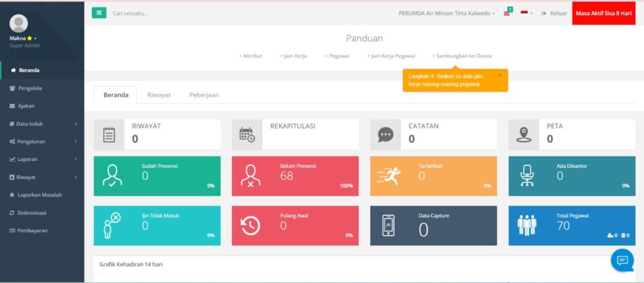Open PERUMDA Air Minum Tirta Kalwedo dropdown
644x283 pixels.
tap(447, 13)
